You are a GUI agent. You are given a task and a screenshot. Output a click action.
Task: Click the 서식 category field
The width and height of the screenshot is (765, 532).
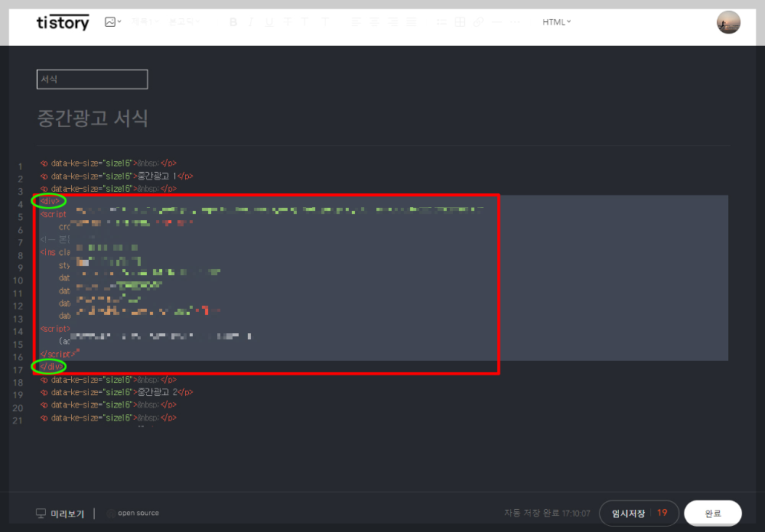click(x=93, y=79)
